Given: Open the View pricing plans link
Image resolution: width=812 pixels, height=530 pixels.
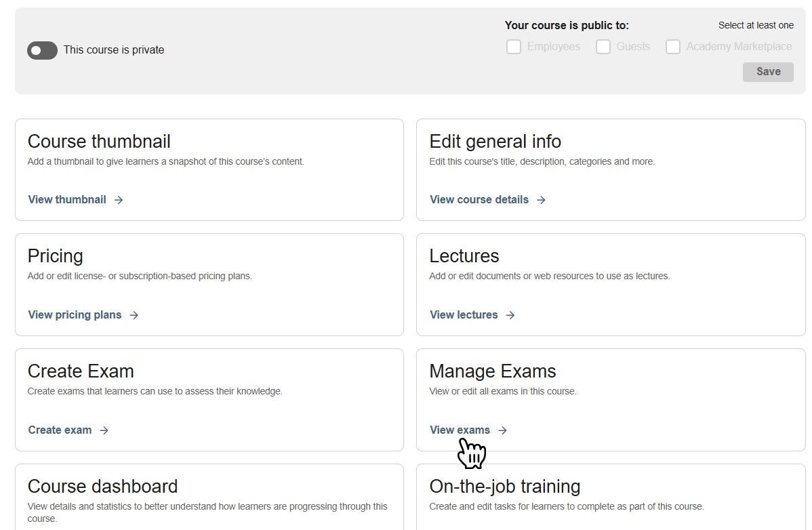Looking at the screenshot, I should pyautogui.click(x=75, y=315).
